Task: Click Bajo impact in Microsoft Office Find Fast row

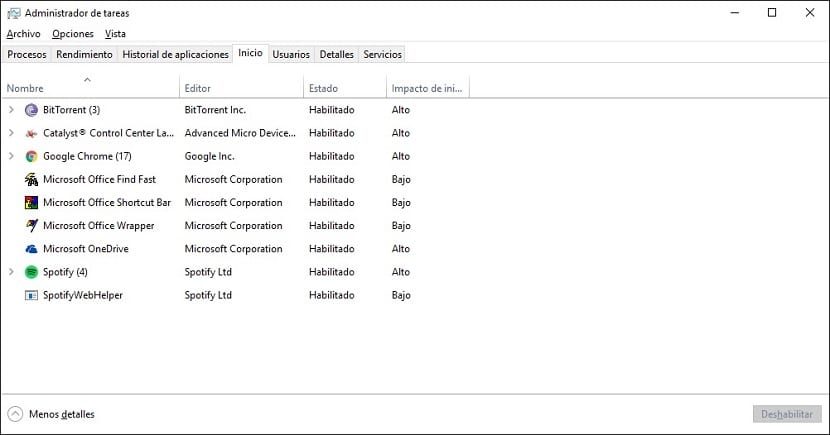Action: point(401,179)
